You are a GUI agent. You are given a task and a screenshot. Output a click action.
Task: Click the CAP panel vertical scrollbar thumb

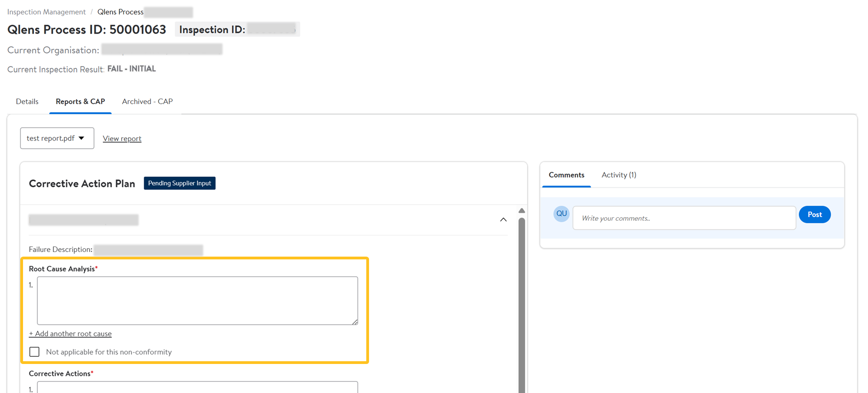pos(522,305)
